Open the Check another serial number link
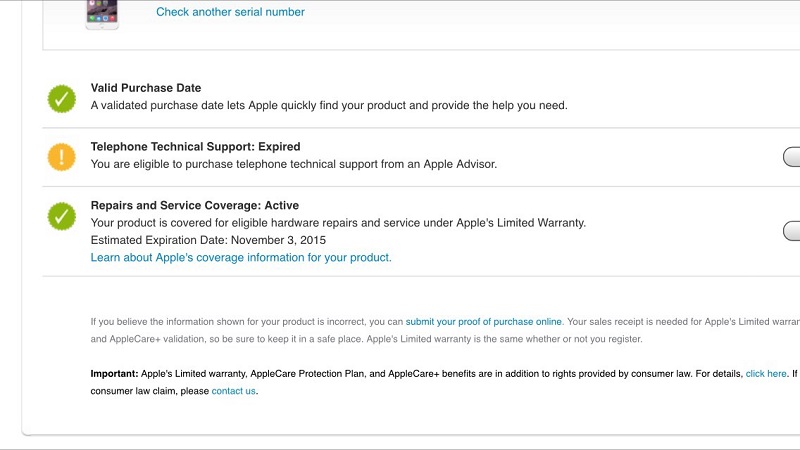Image resolution: width=800 pixels, height=450 pixels. (230, 12)
